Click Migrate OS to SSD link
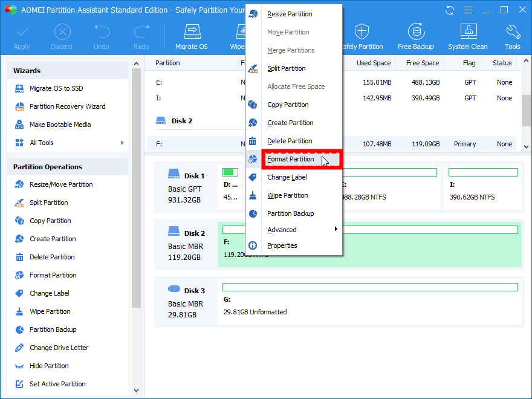This screenshot has height=399, width=532. [x=56, y=88]
